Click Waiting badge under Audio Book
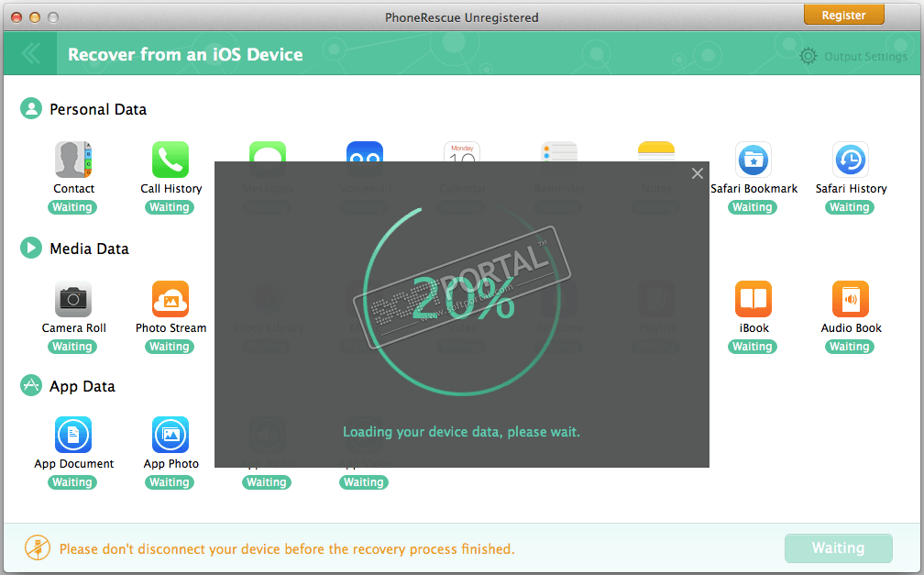 pyautogui.click(x=849, y=346)
